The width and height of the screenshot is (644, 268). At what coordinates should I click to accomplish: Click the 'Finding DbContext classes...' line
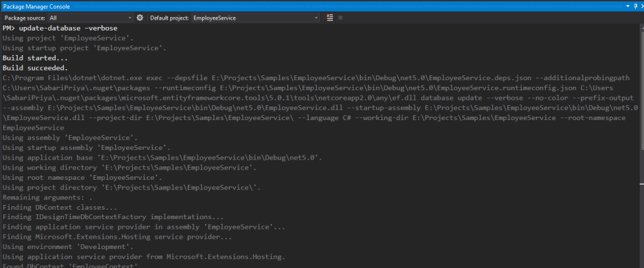pyautogui.click(x=60, y=207)
